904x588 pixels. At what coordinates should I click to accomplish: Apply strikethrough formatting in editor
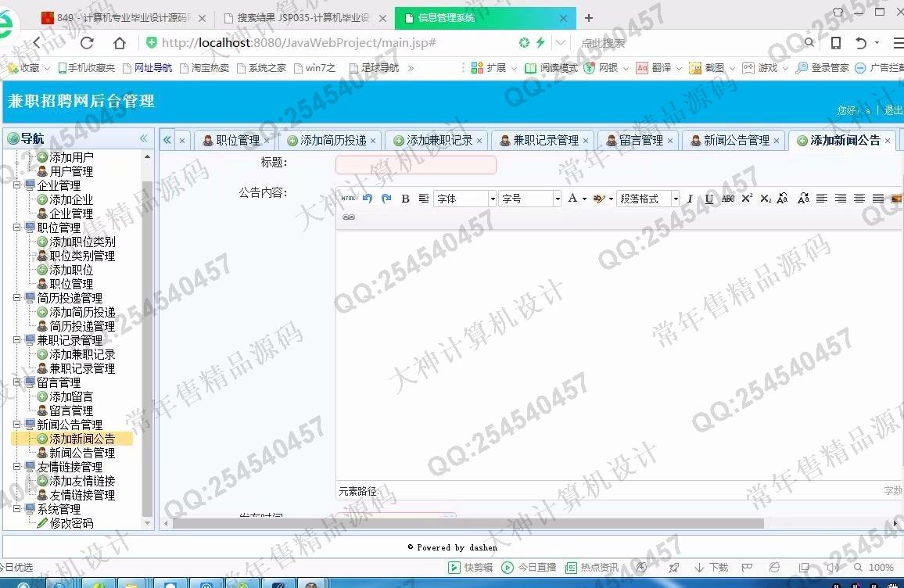tap(728, 199)
